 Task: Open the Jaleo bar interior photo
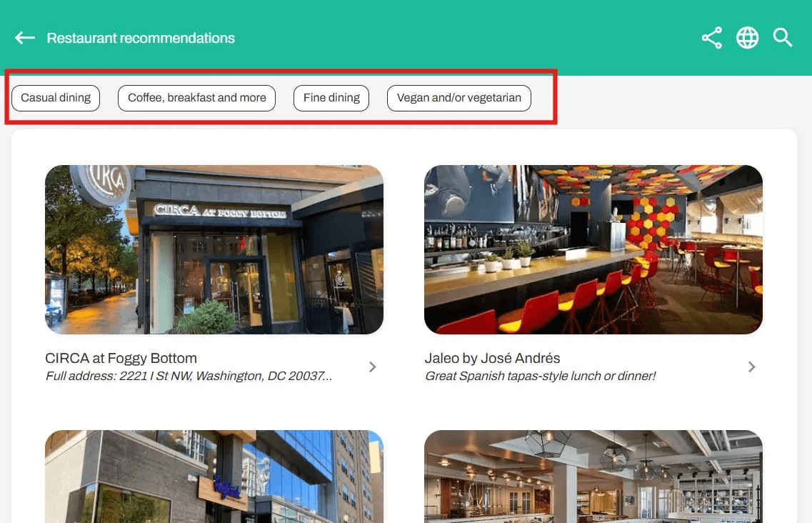593,249
